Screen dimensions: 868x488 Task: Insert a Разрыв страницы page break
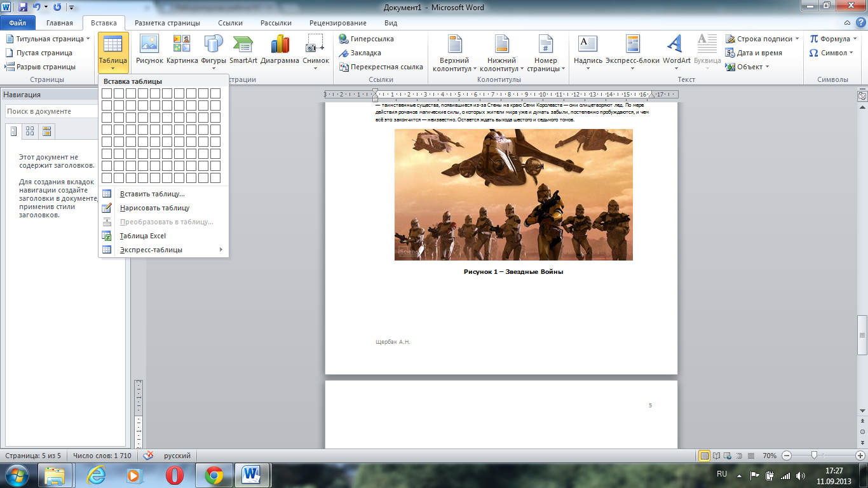point(40,67)
